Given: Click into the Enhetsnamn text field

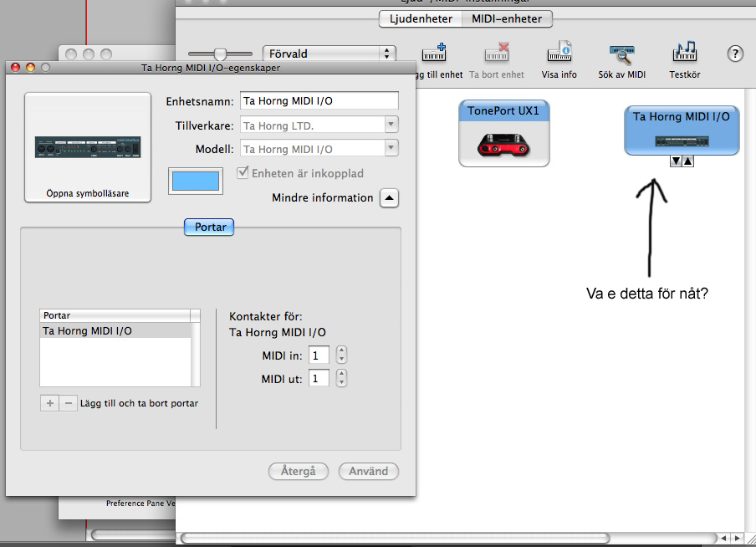Looking at the screenshot, I should click(x=319, y=101).
